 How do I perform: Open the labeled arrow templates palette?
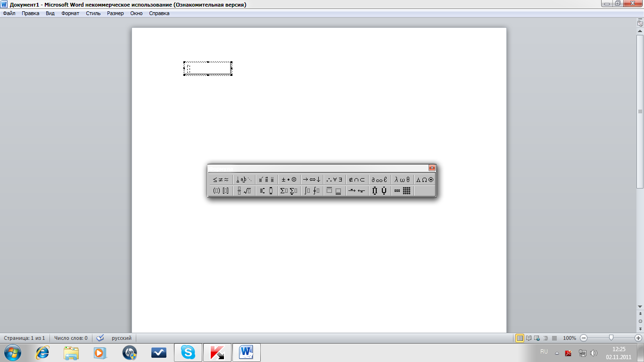[x=357, y=191]
